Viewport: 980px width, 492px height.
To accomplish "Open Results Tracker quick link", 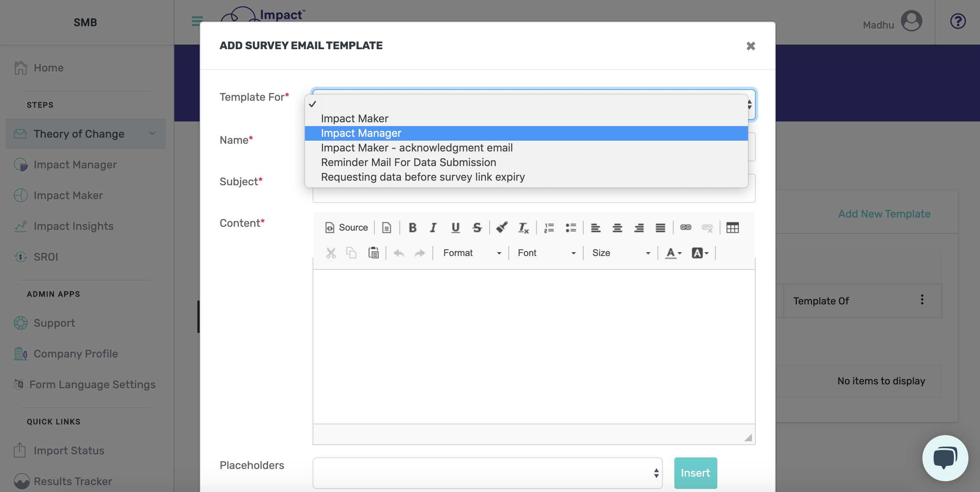I will click(x=63, y=481).
